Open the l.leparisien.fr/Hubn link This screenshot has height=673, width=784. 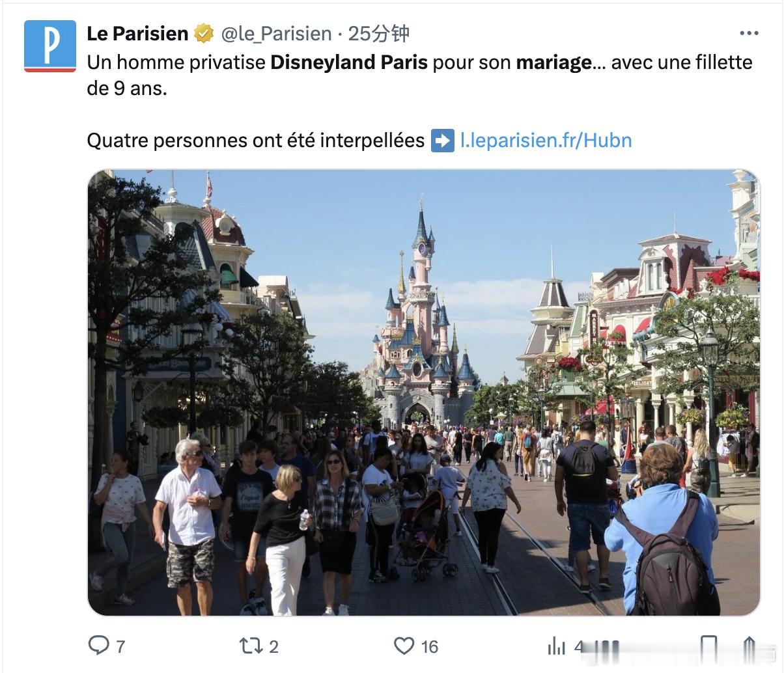(x=546, y=141)
